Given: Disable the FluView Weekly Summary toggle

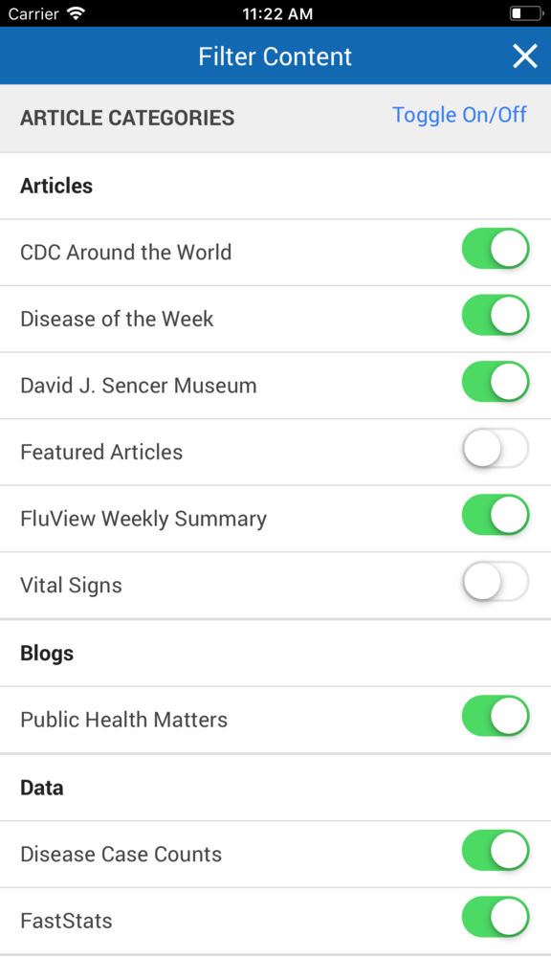Looking at the screenshot, I should coord(496,515).
